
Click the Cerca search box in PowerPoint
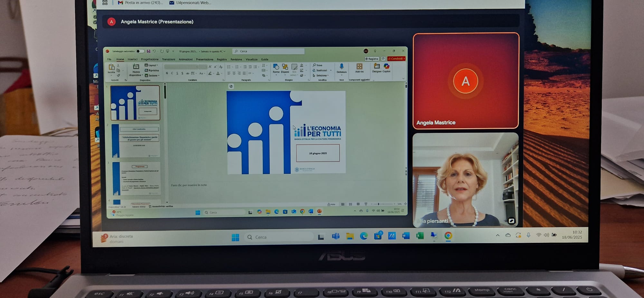click(268, 51)
